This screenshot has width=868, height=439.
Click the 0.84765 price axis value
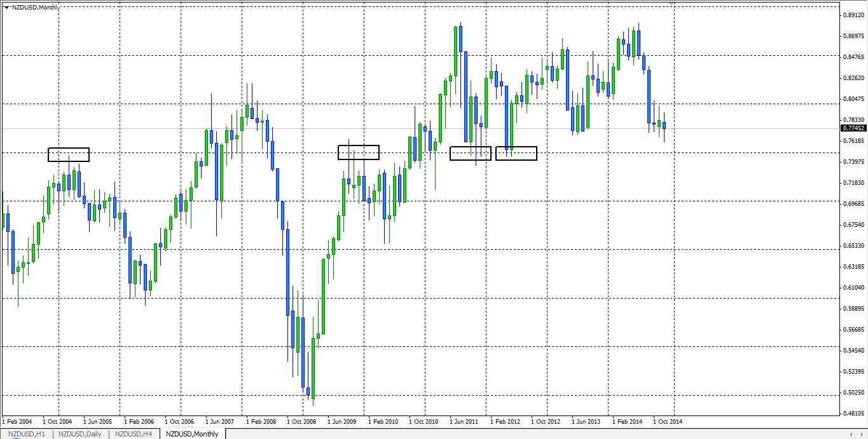pyautogui.click(x=855, y=57)
